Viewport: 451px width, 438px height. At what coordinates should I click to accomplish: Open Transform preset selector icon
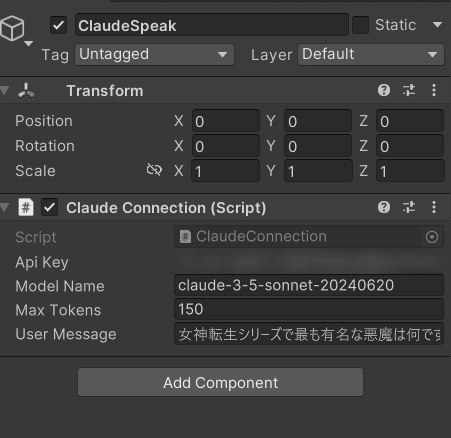(409, 90)
